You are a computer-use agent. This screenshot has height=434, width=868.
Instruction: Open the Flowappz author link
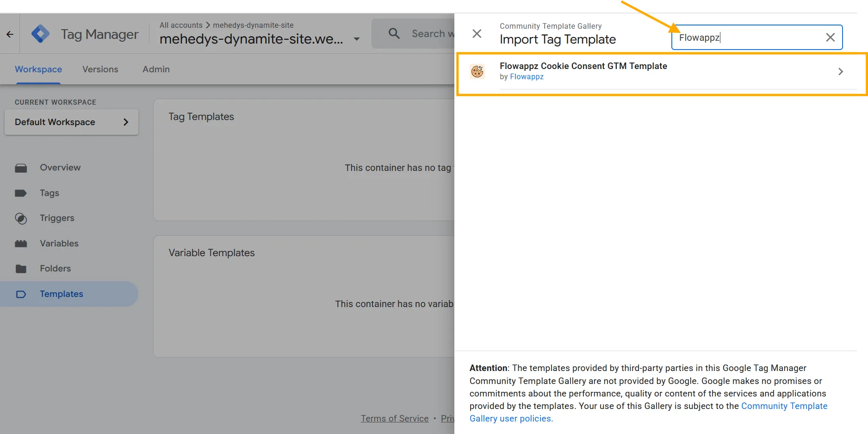click(527, 77)
